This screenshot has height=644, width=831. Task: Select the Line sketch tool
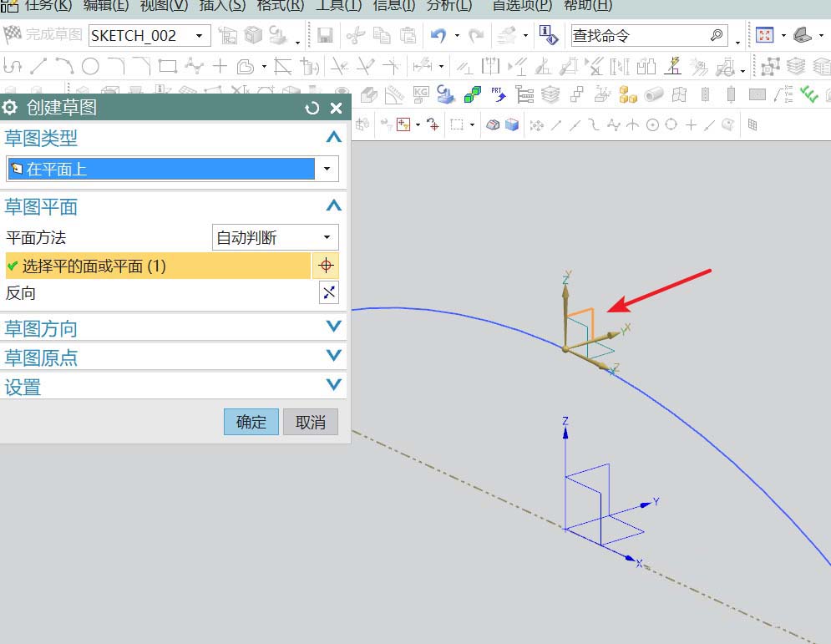tap(38, 66)
